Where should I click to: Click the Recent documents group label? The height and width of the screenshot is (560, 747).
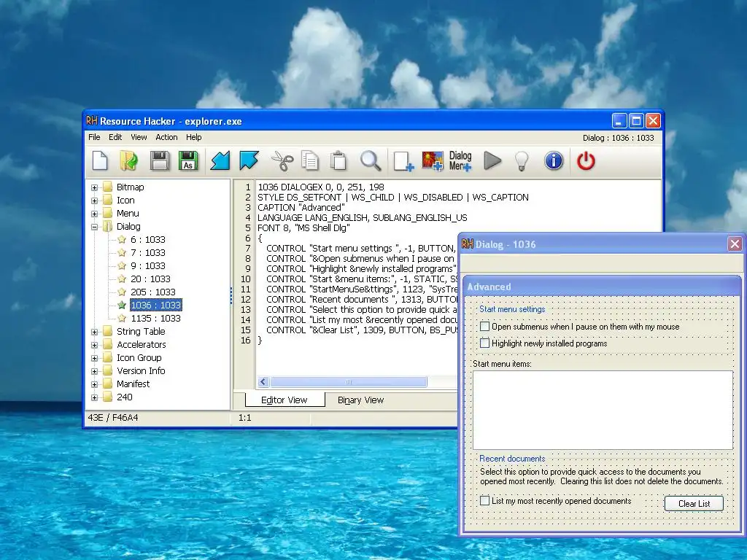pyautogui.click(x=512, y=459)
